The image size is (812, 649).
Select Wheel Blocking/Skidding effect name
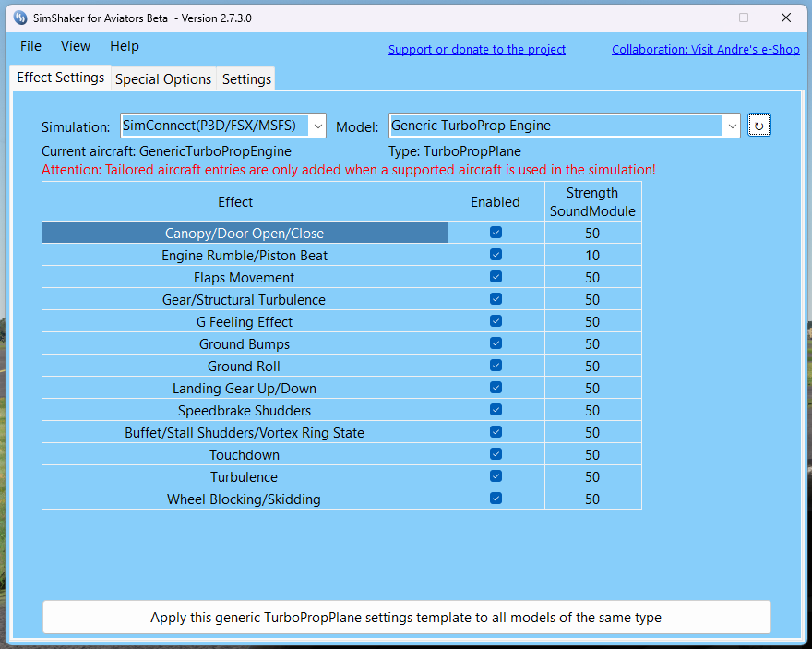(244, 499)
